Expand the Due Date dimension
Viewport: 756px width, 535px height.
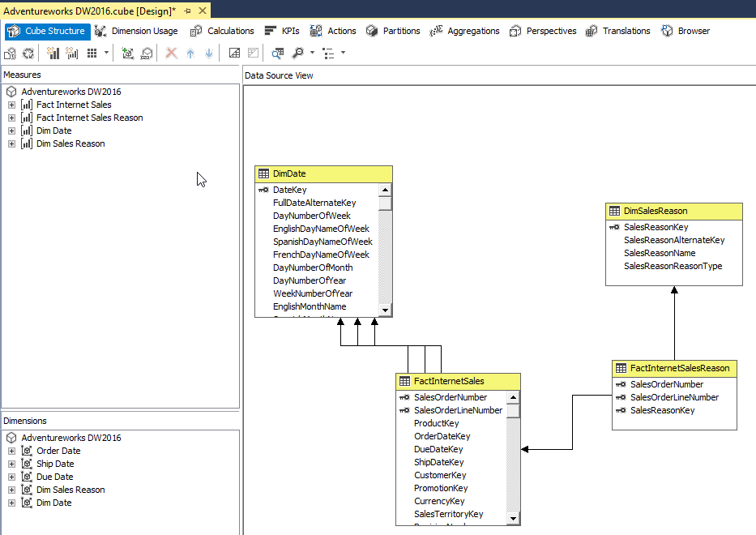(x=11, y=477)
